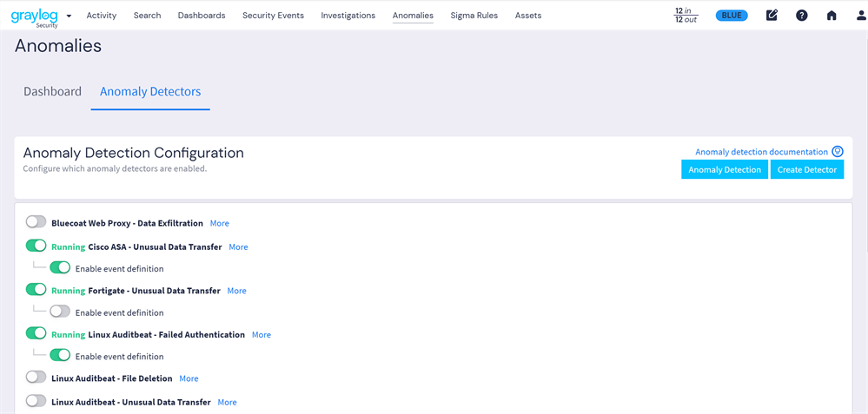868x414 pixels.
Task: Enable event definition toggle under Fortigate
Action: pos(60,312)
